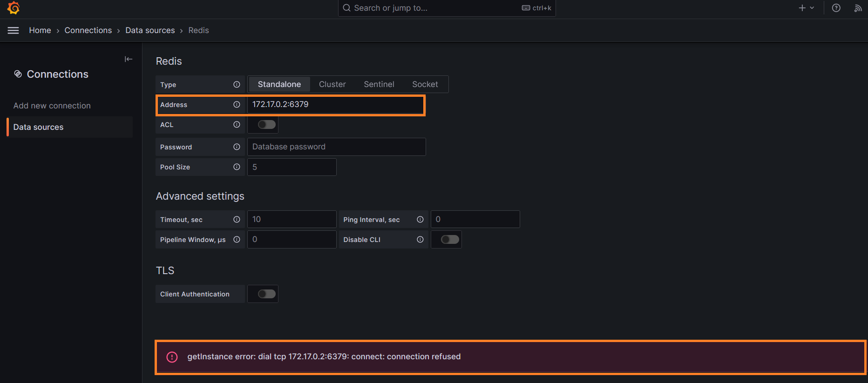Screen dimensions: 868x383
Task: Toggle the Disable CLI switch
Action: click(x=450, y=240)
